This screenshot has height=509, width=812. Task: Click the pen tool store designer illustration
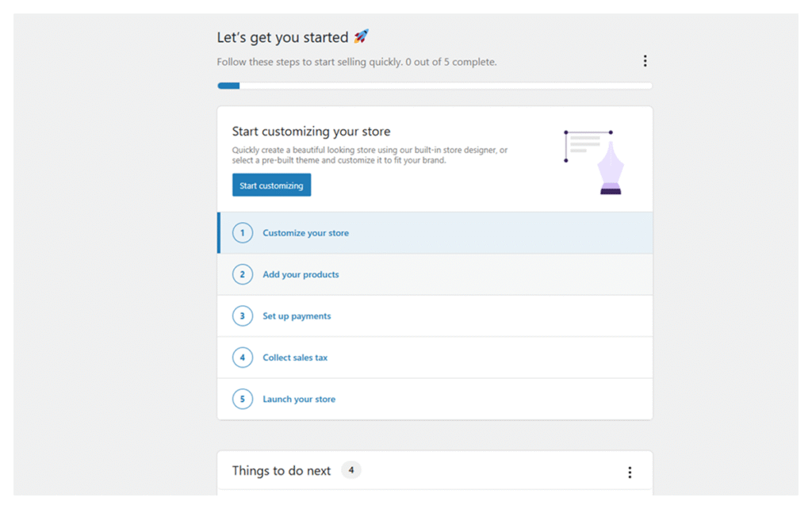[x=594, y=161]
